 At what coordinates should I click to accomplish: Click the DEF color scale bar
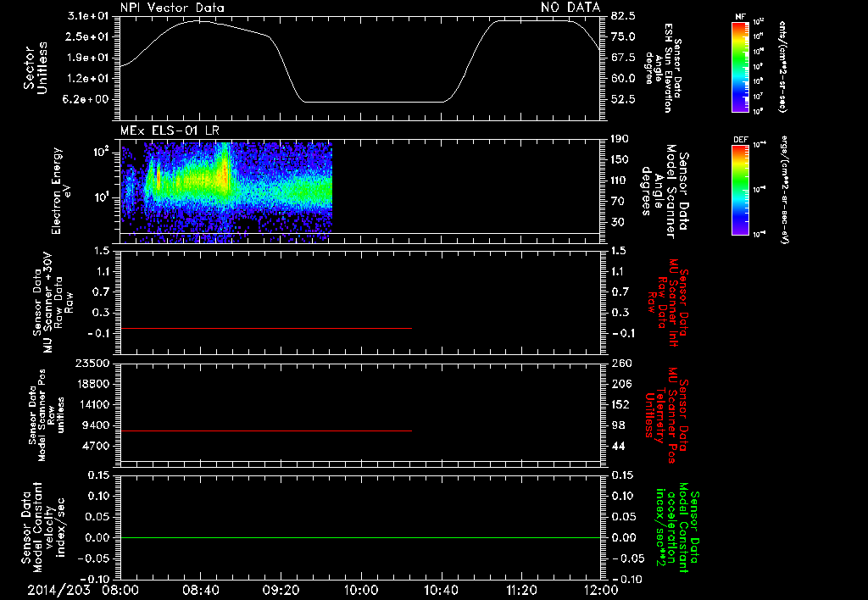click(x=740, y=189)
